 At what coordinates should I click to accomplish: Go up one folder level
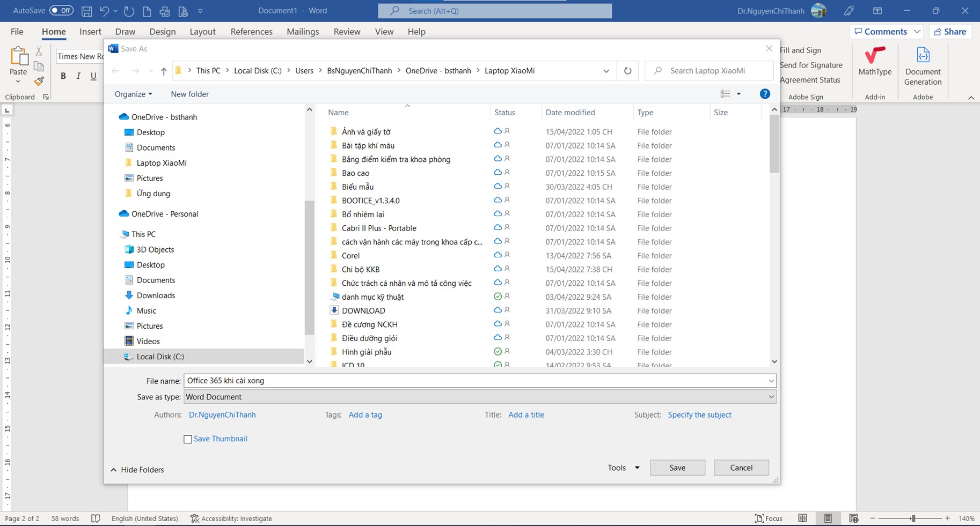click(x=164, y=71)
